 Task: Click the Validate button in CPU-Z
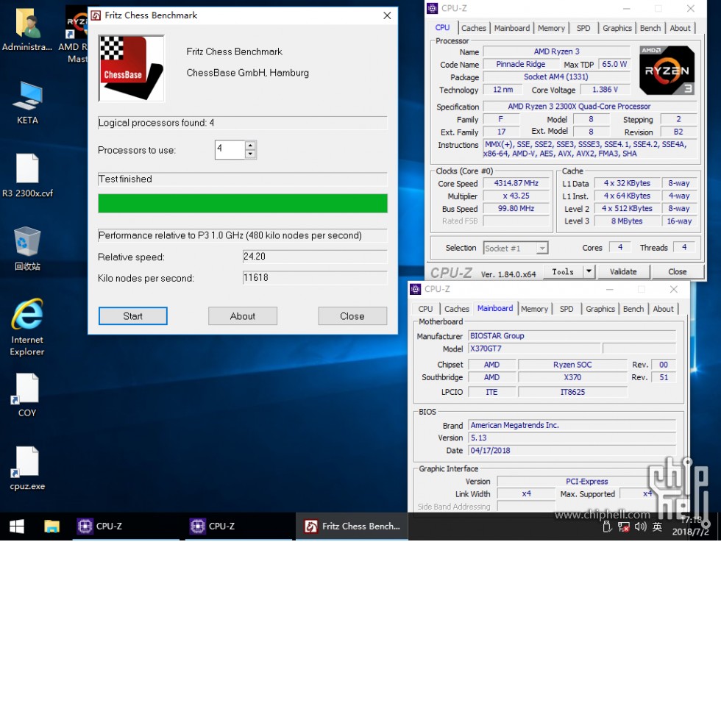pyautogui.click(x=623, y=271)
